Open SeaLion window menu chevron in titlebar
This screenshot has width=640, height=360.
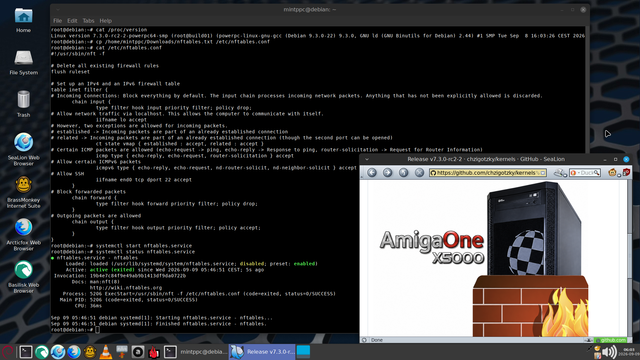click(367, 159)
